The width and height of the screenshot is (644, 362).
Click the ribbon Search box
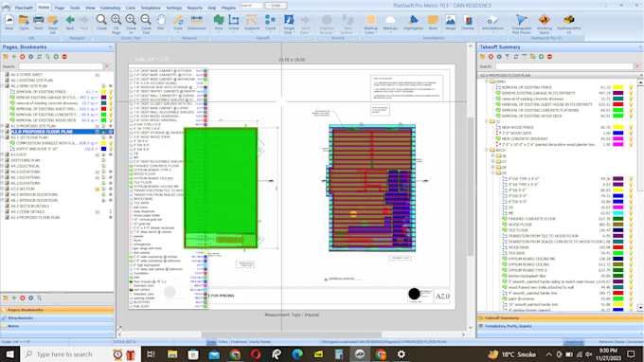click(251, 6)
